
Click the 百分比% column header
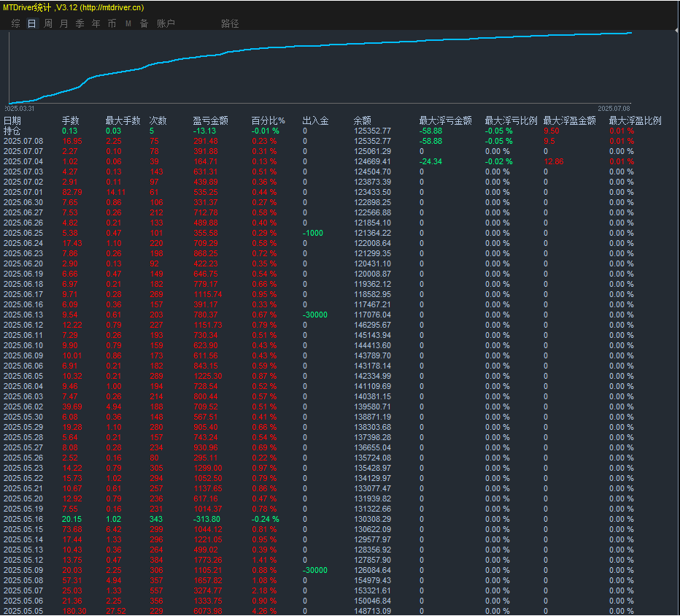[268, 120]
